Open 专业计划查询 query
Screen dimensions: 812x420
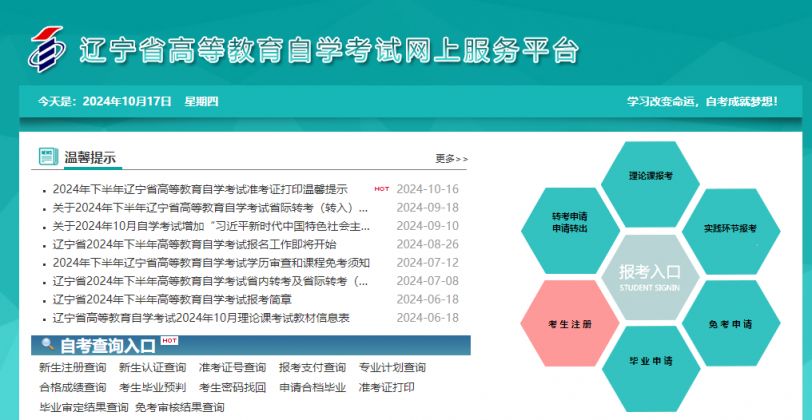tap(392, 368)
